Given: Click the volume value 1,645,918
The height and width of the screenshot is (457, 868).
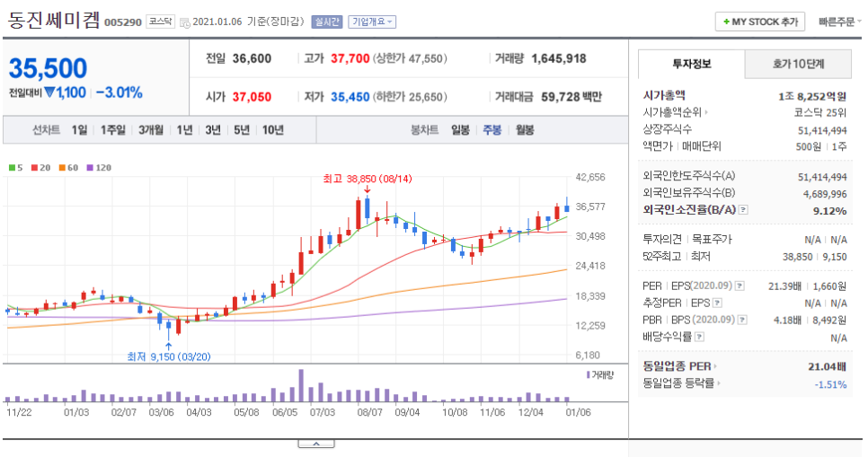Looking at the screenshot, I should tap(559, 58).
